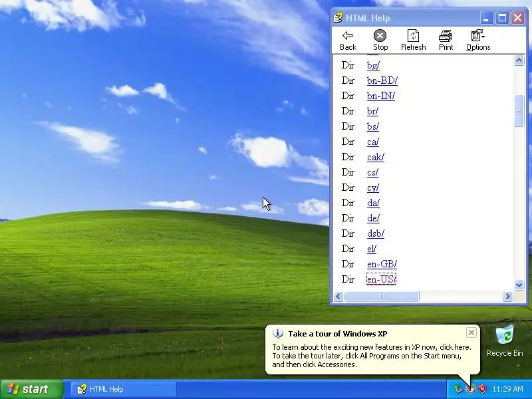The image size is (532, 399).
Task: Stop page loading in HTML Help
Action: click(380, 41)
